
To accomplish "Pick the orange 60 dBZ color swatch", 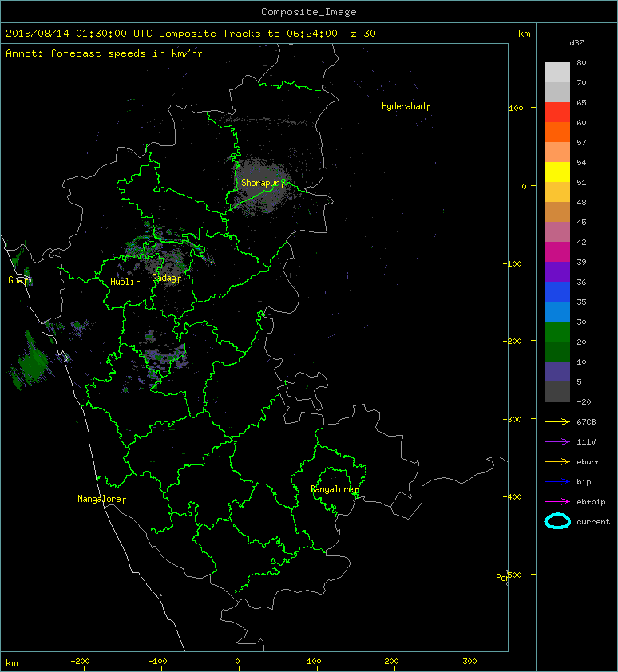I will pyautogui.click(x=557, y=132).
